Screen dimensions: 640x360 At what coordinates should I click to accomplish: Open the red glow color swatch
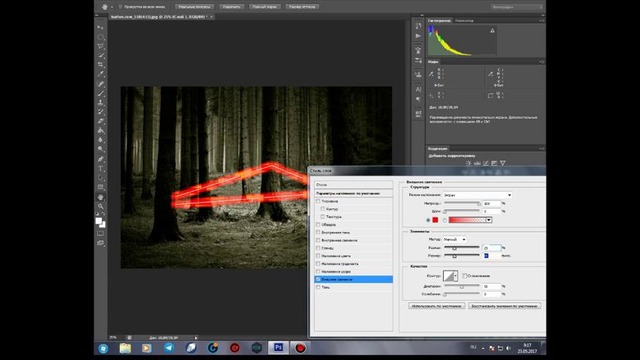point(435,220)
